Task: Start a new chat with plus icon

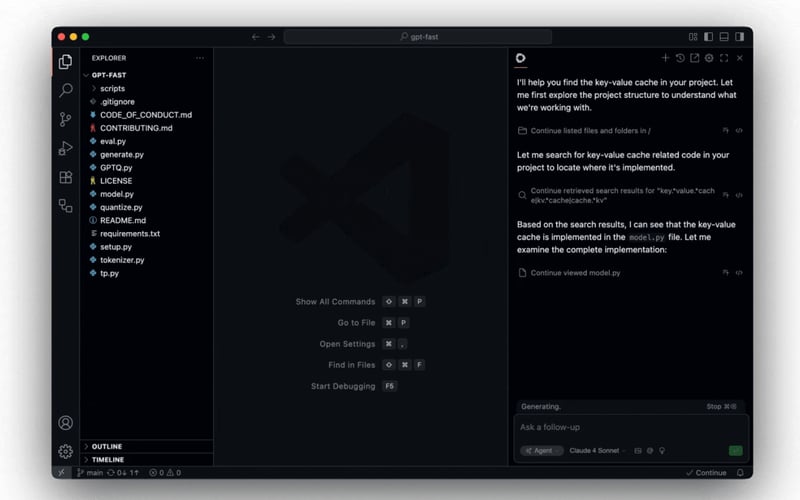Action: [665, 58]
